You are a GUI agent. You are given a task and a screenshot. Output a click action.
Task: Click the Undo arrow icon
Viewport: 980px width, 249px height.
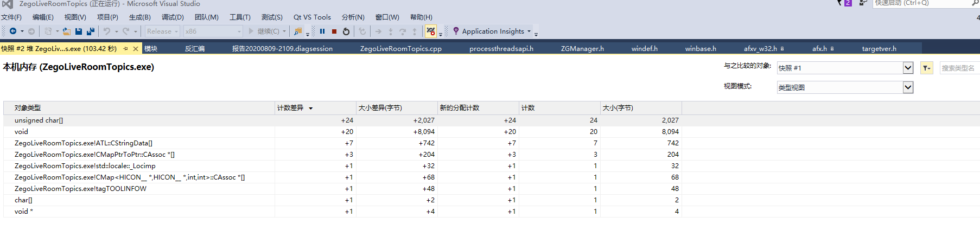click(107, 31)
